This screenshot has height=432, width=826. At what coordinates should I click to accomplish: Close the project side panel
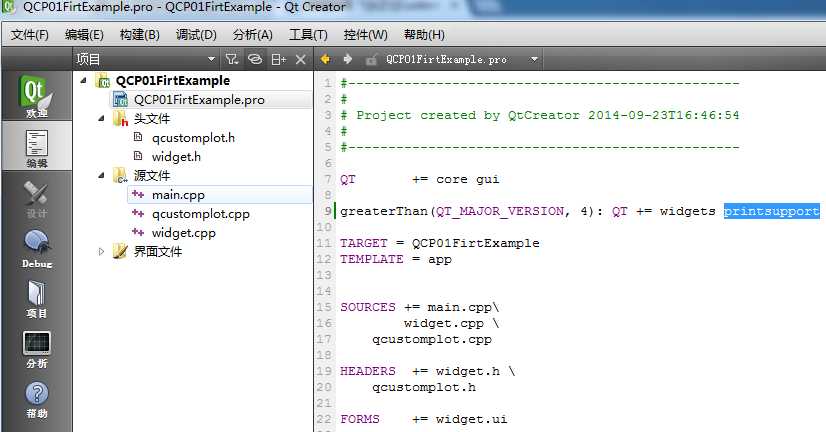pyautogui.click(x=301, y=60)
